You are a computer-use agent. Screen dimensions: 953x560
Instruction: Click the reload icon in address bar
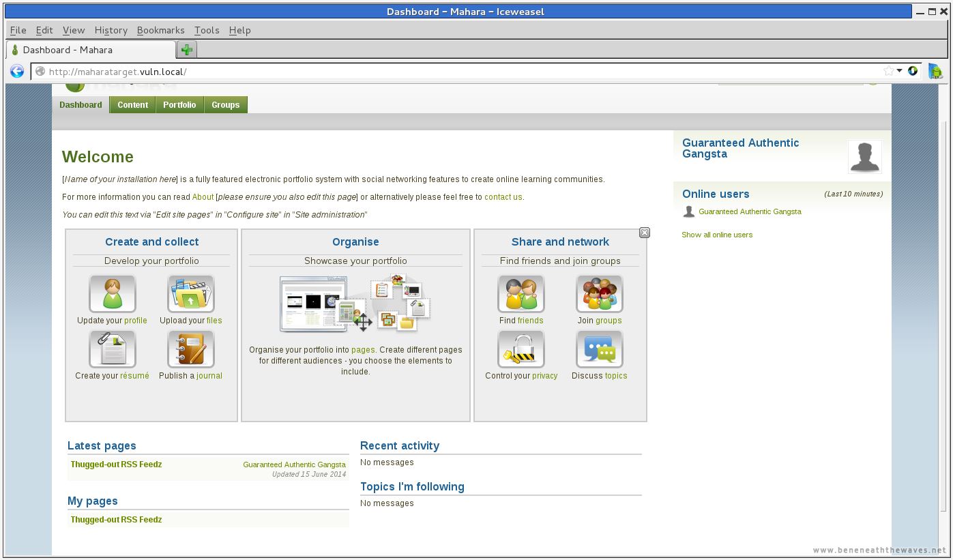[913, 71]
